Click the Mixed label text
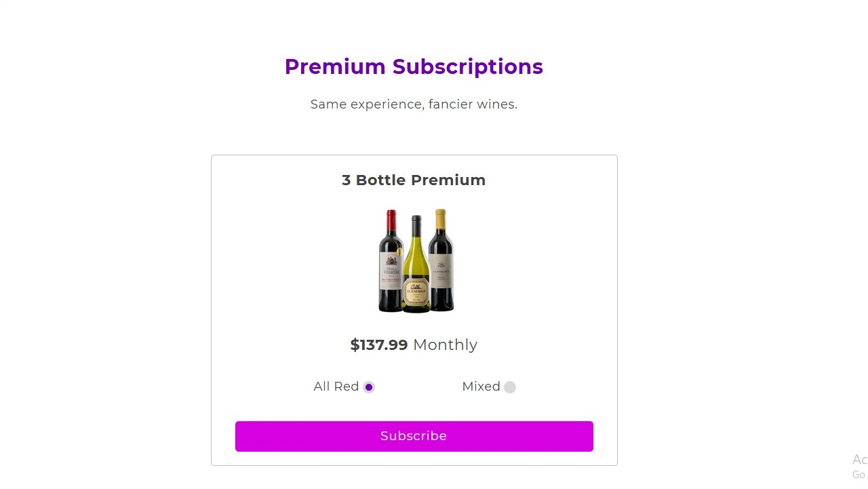The width and height of the screenshot is (868, 489). pos(481,387)
